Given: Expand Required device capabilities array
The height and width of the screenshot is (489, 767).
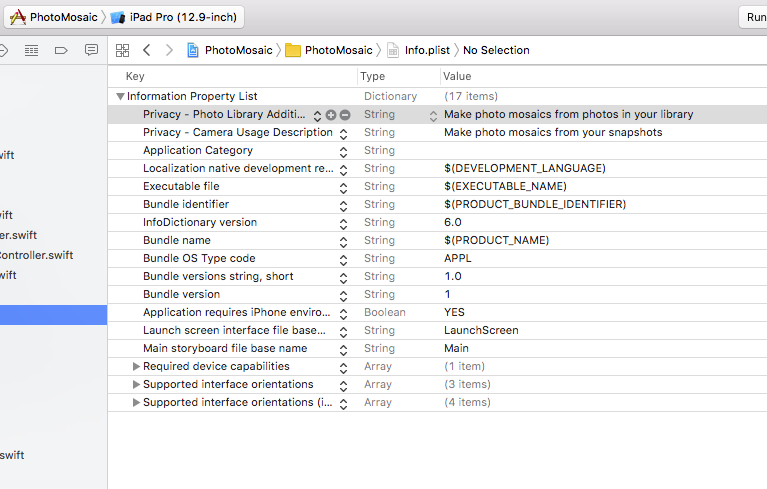Looking at the screenshot, I should [136, 366].
